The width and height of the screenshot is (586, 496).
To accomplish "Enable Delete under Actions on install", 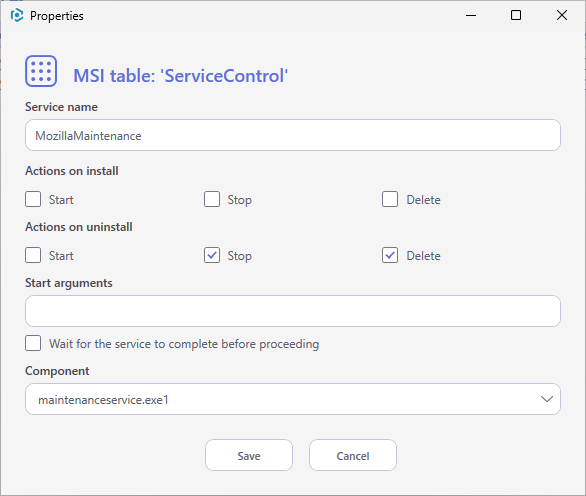I will point(390,199).
